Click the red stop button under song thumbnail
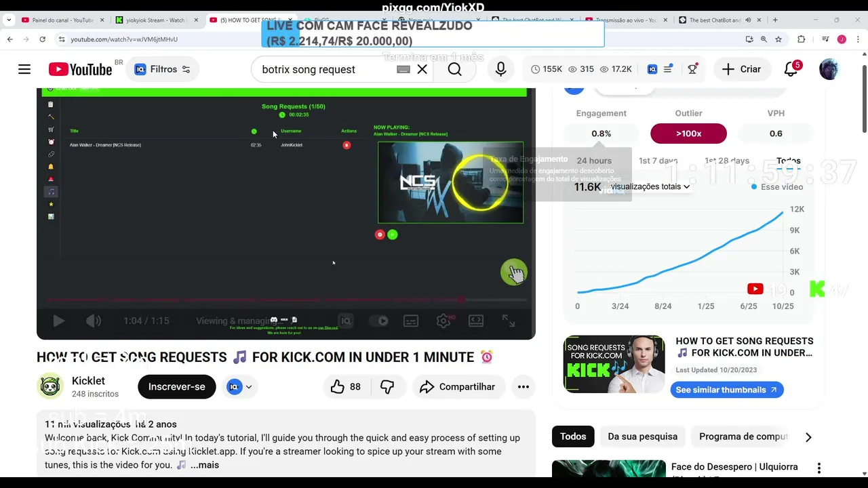The image size is (868, 488). [x=380, y=235]
